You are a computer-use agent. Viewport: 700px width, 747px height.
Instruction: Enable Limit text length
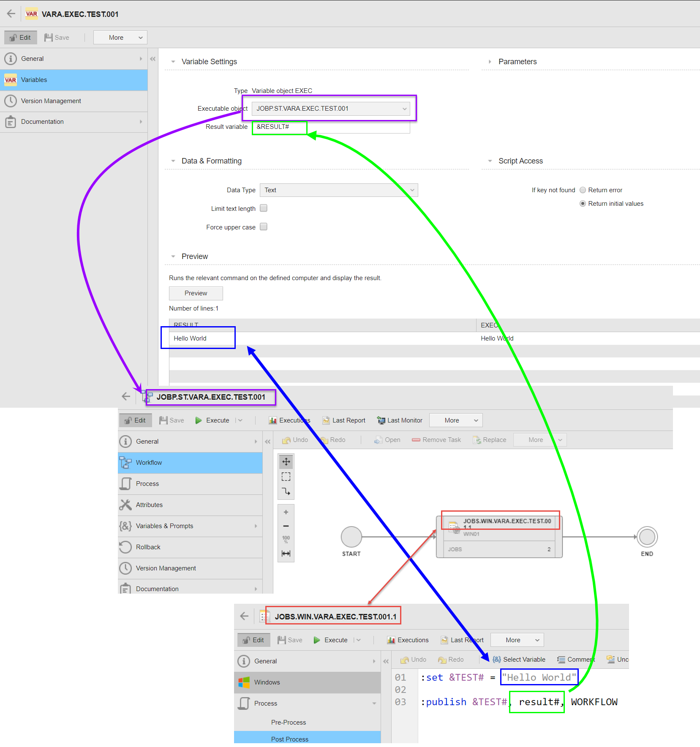pos(263,208)
